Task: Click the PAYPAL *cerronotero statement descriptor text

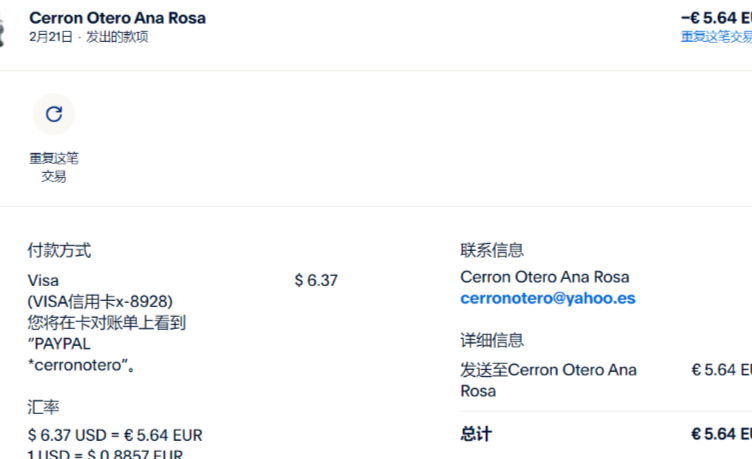Action: coord(80,354)
